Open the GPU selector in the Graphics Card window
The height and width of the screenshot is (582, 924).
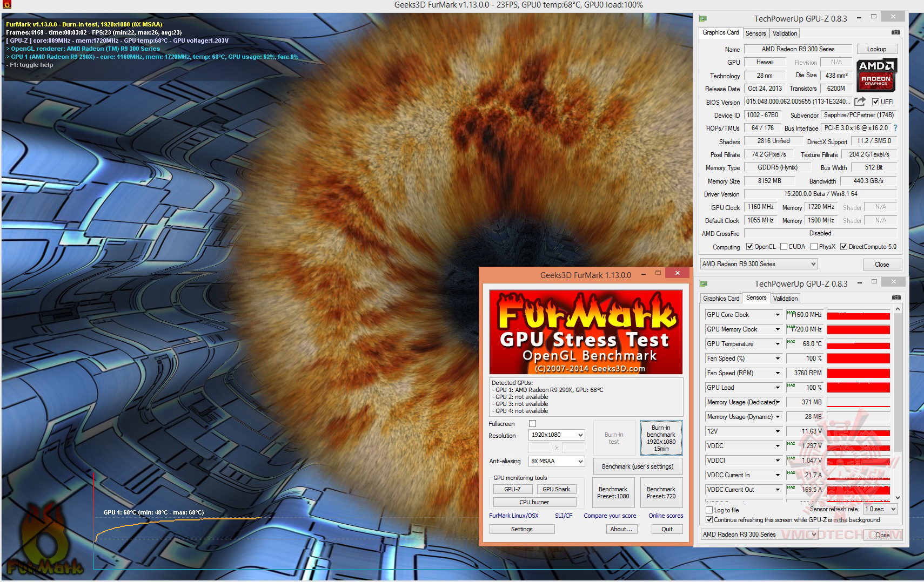[x=759, y=264]
